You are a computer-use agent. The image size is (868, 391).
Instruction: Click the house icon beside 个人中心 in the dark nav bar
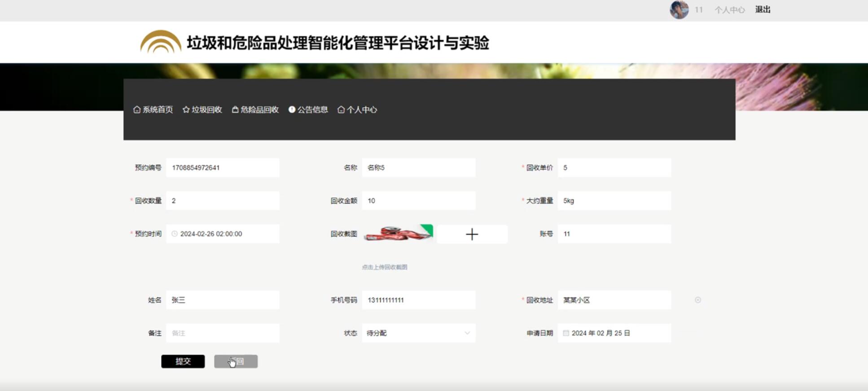(x=341, y=109)
